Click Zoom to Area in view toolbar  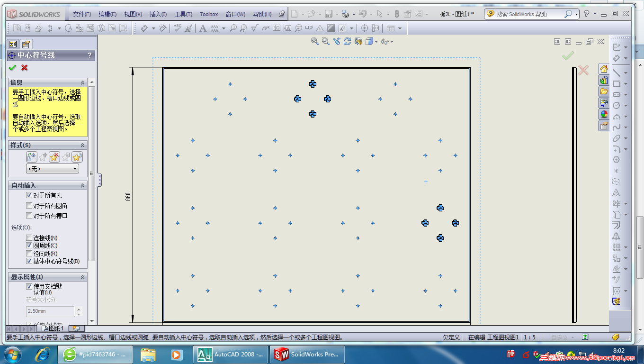(325, 42)
